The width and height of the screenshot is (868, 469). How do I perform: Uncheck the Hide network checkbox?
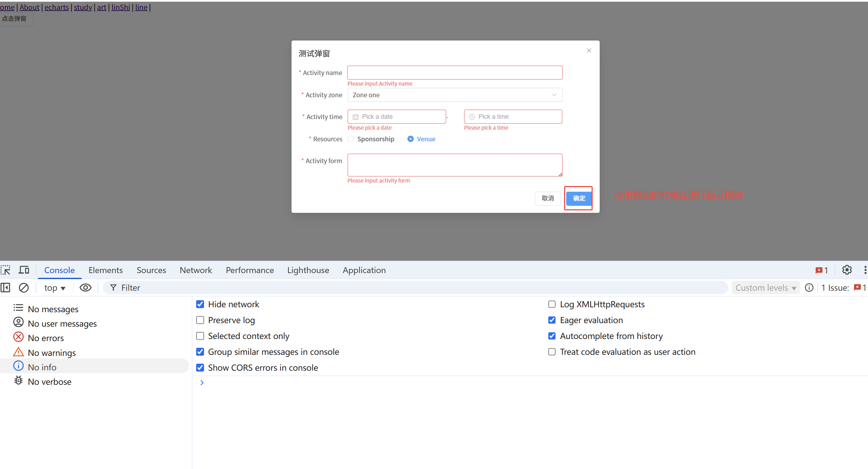click(200, 304)
